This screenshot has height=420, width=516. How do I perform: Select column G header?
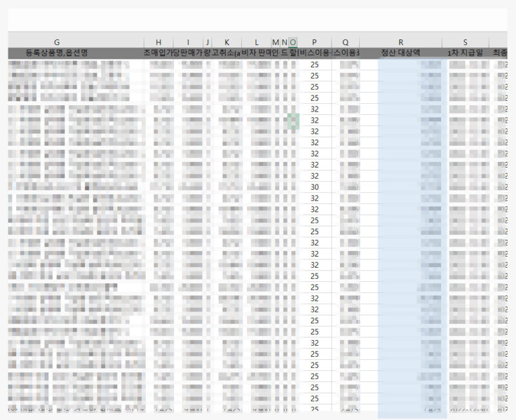tap(57, 42)
